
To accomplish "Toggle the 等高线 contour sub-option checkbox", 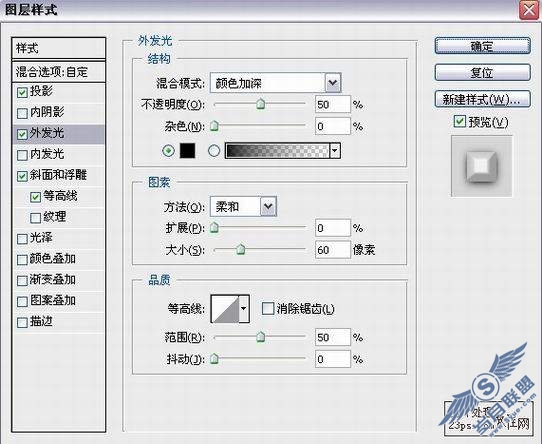I will (x=35, y=197).
